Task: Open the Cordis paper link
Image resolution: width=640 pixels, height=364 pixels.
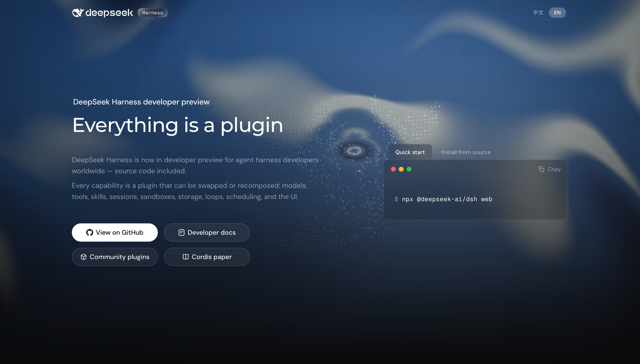Action: pos(207,257)
